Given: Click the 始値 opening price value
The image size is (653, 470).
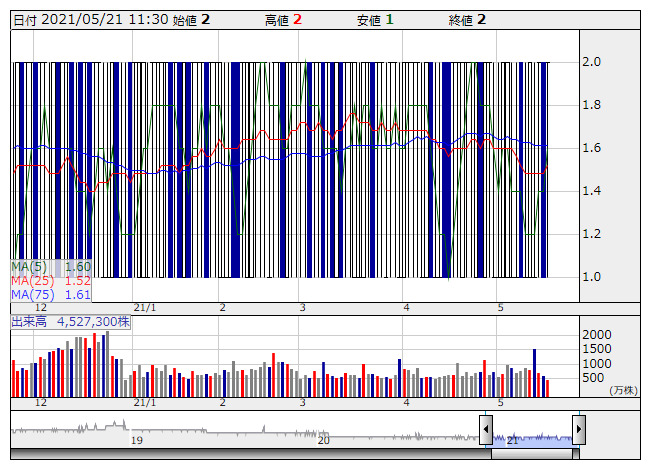Looking at the screenshot, I should tap(204, 19).
